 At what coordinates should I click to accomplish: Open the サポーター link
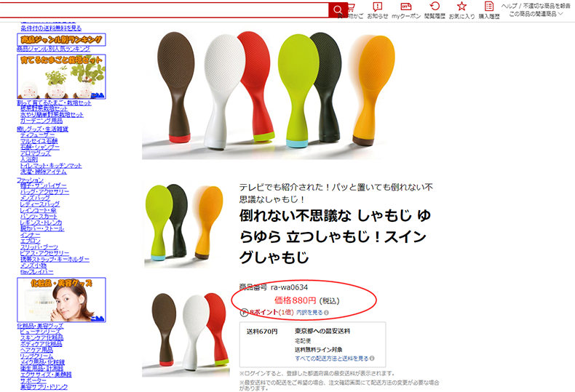click(x=33, y=380)
